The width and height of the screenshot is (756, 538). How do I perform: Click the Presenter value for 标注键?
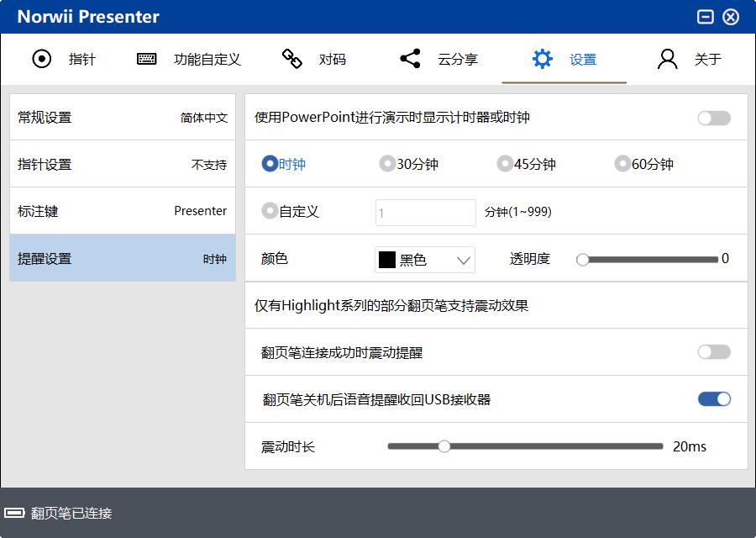click(200, 211)
